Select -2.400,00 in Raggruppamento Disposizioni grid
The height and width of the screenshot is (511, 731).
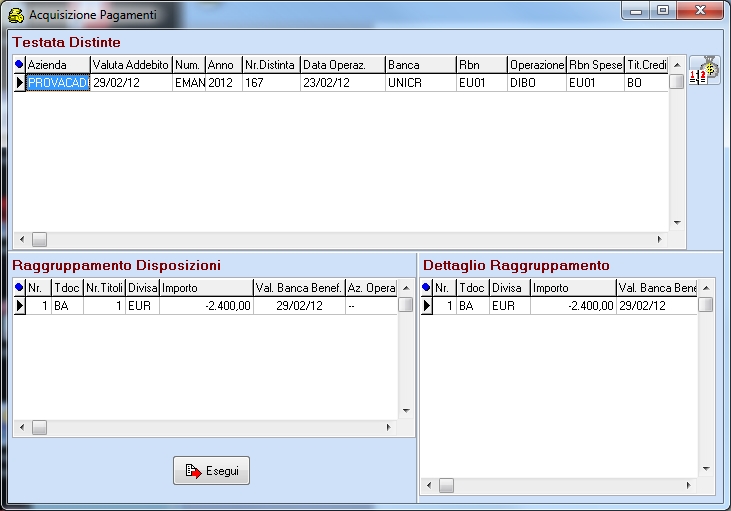pyautogui.click(x=206, y=305)
